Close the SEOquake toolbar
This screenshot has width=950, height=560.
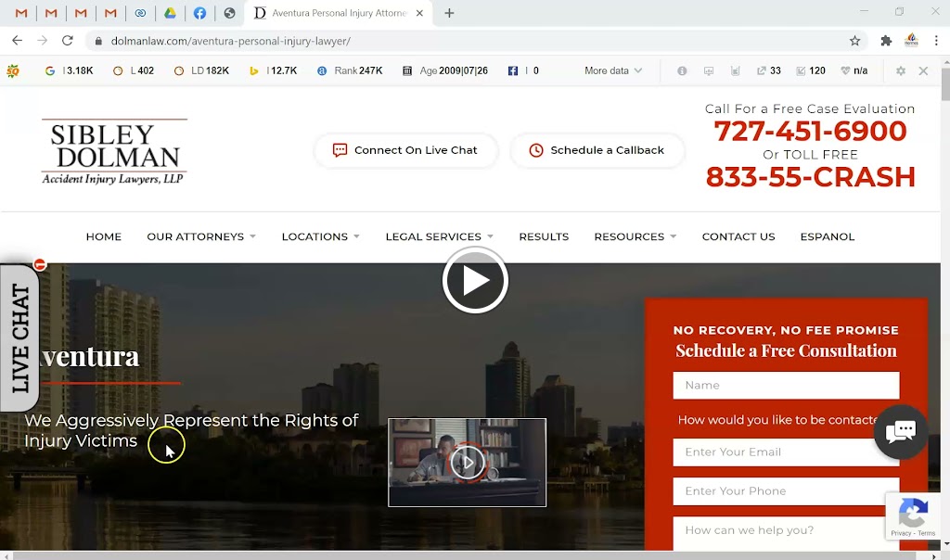point(923,70)
